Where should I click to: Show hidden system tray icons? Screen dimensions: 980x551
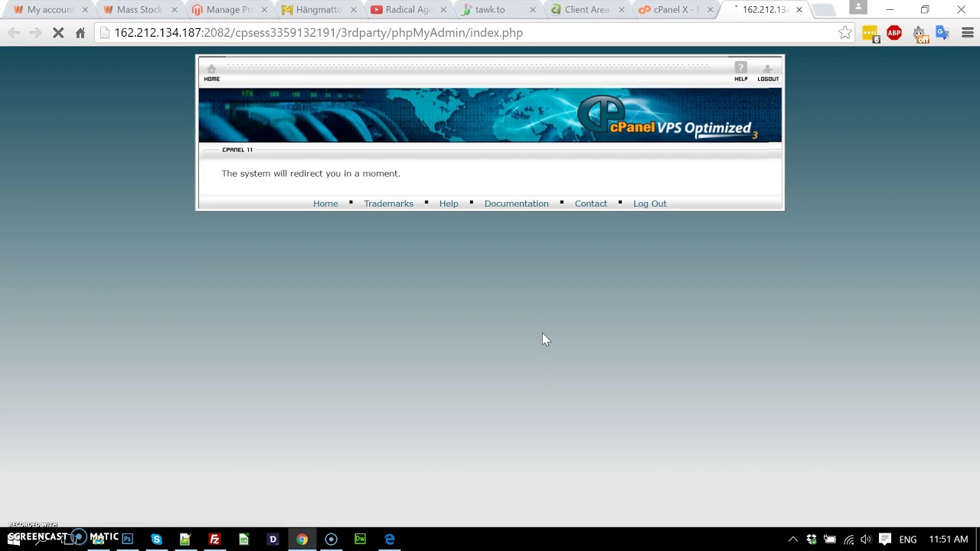point(792,540)
